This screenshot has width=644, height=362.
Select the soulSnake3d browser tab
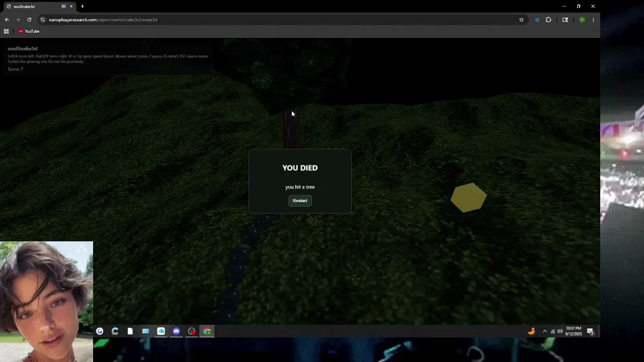[39, 7]
